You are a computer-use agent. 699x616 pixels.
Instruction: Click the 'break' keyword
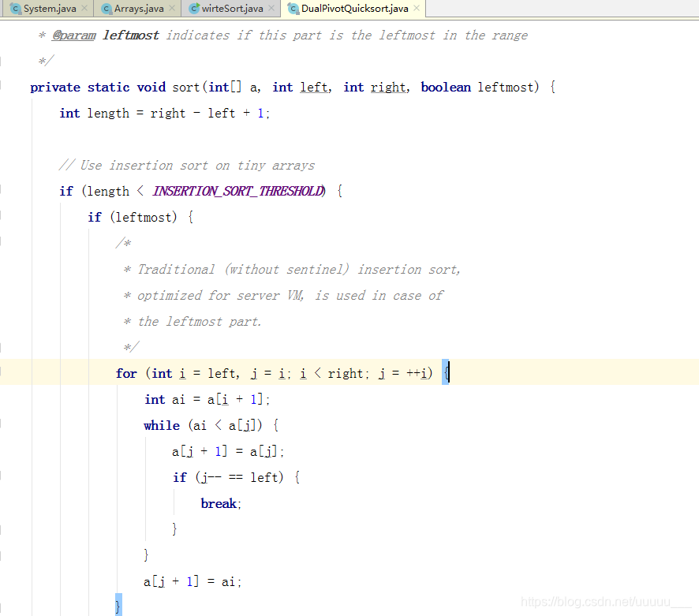pos(219,504)
